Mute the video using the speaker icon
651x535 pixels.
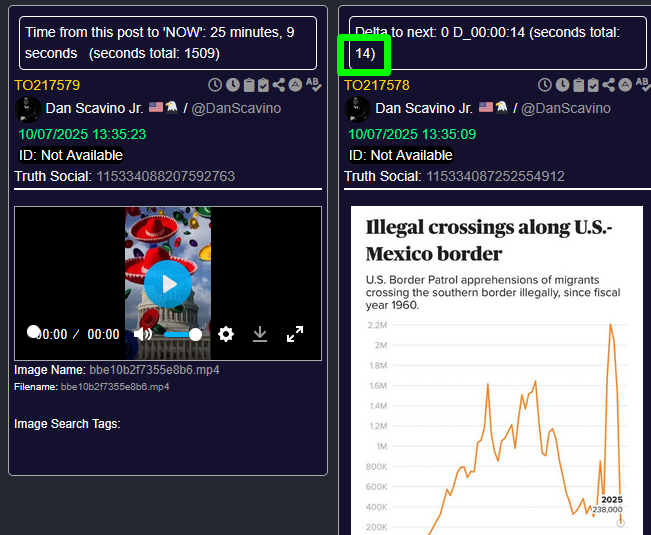point(143,334)
